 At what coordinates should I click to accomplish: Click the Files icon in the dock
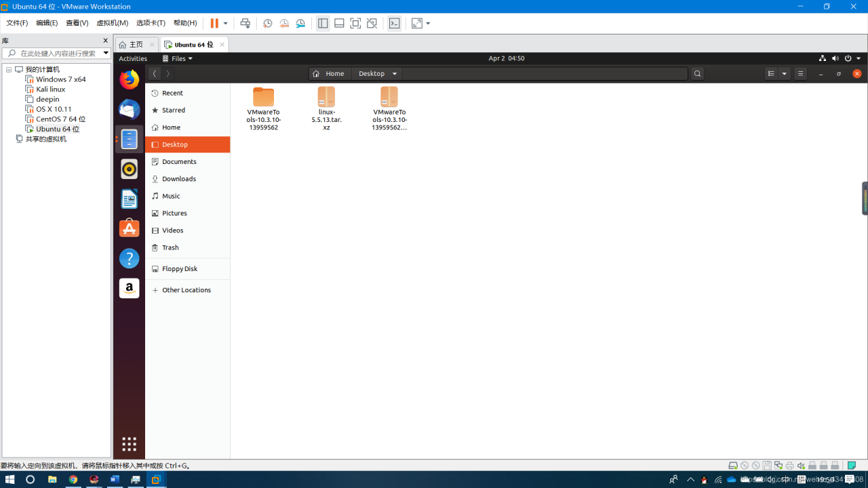pyautogui.click(x=130, y=139)
